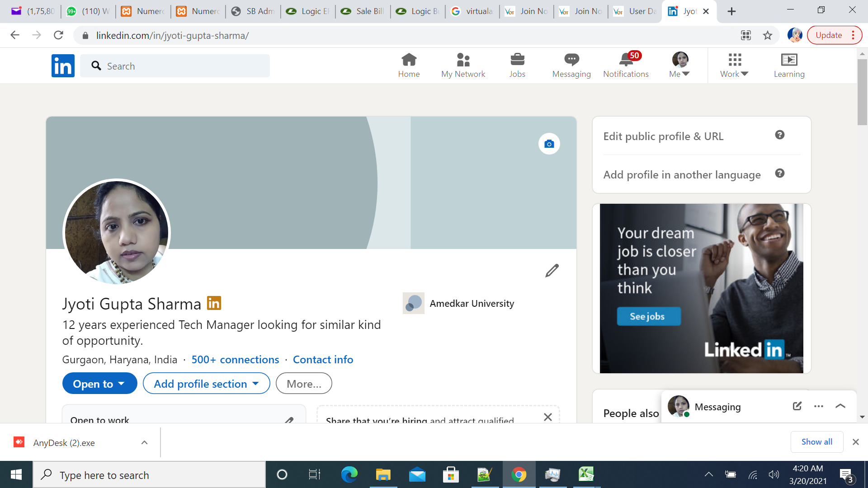View Notifications with 50 badge
The height and width of the screenshot is (488, 868).
(626, 66)
